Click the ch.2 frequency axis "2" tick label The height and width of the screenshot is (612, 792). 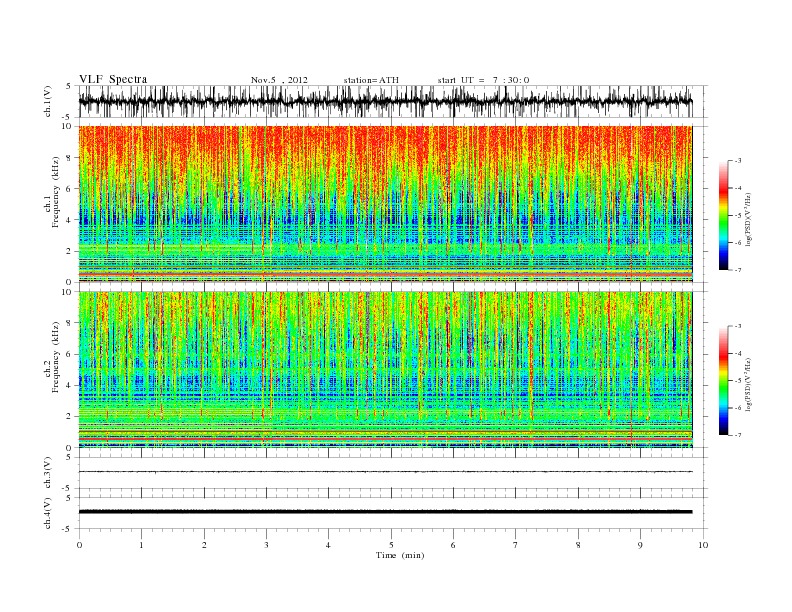coord(71,417)
